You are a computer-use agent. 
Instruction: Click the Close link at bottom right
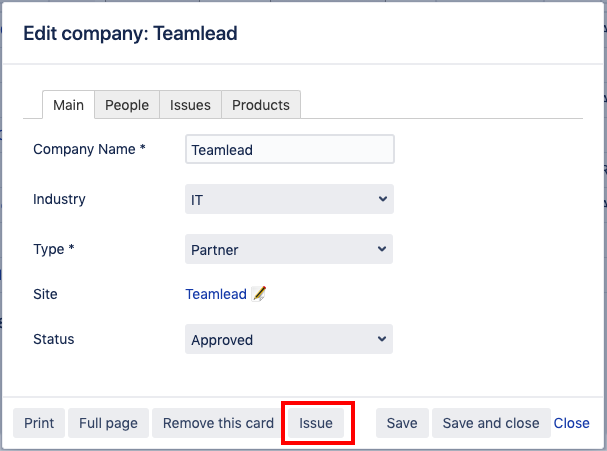pos(572,423)
